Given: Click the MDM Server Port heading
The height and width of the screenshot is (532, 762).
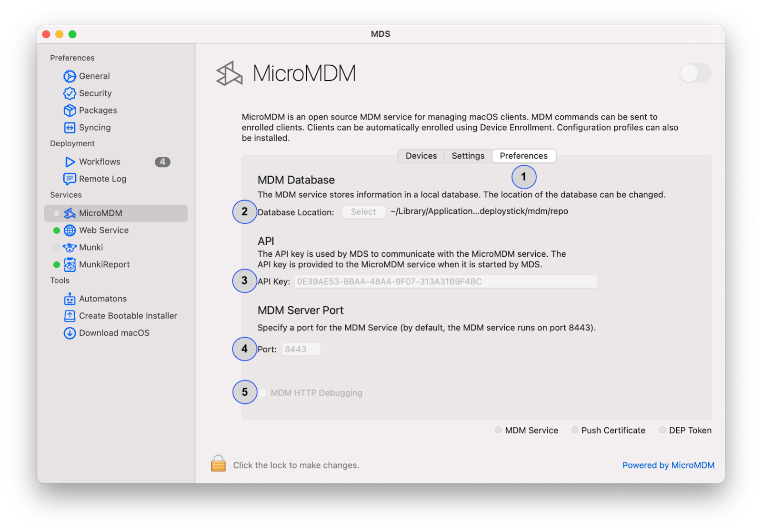Looking at the screenshot, I should 301,311.
